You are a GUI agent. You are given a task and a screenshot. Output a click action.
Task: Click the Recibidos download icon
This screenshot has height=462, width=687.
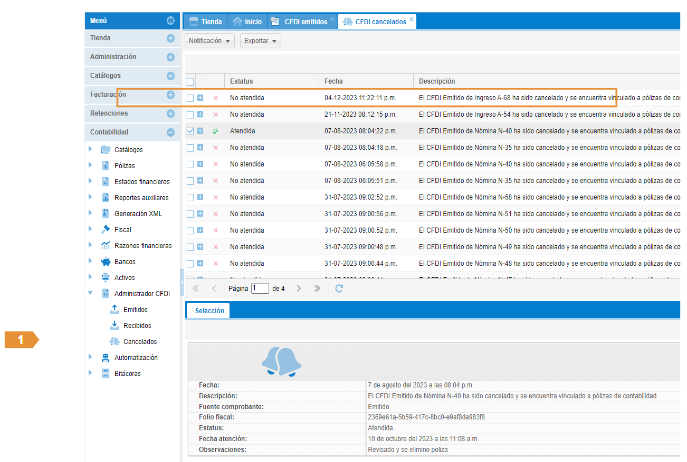[114, 325]
